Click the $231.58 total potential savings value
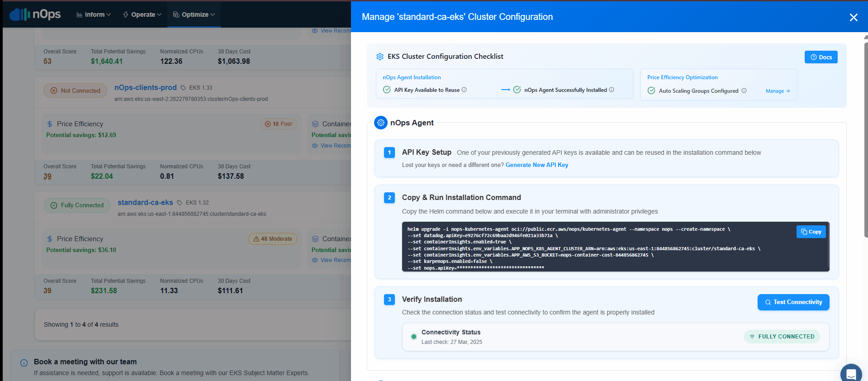 (x=104, y=291)
